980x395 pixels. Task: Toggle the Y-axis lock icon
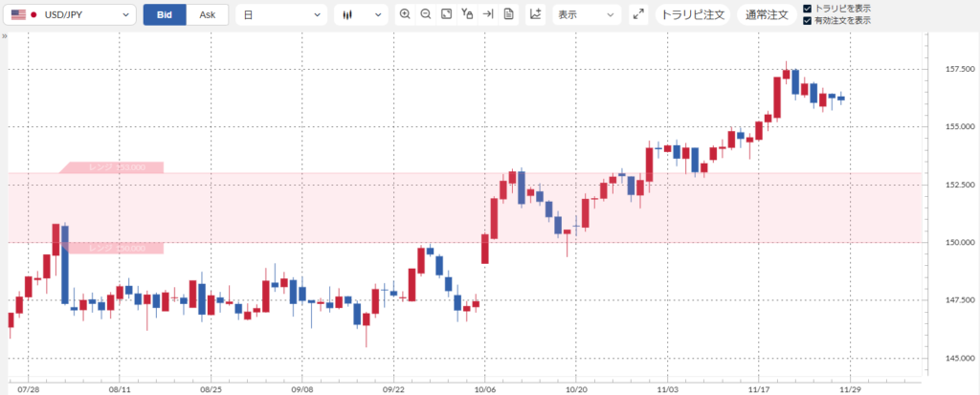(x=467, y=14)
